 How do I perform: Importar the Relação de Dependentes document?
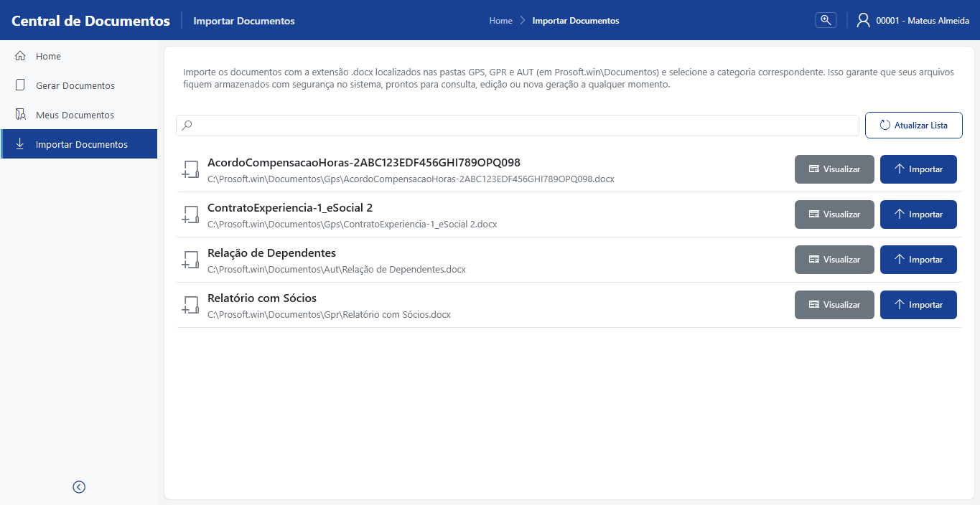click(x=918, y=260)
